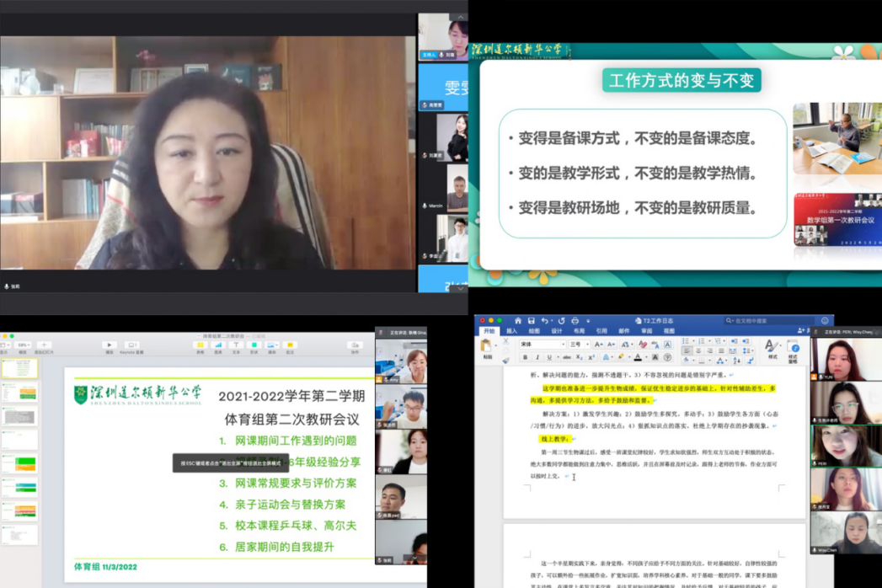This screenshot has height=588, width=882.
Task: Insert a Text box in Keynote
Action: click(236, 345)
